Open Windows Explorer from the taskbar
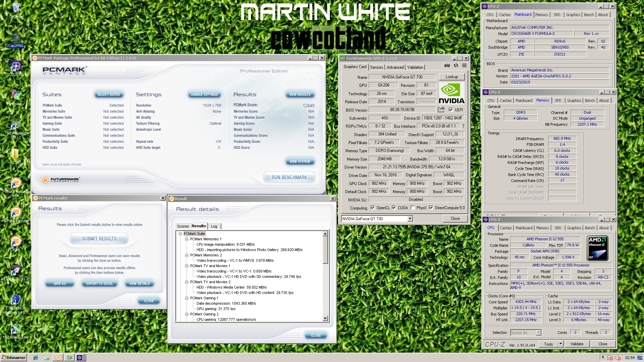The image size is (644, 362). point(47,358)
